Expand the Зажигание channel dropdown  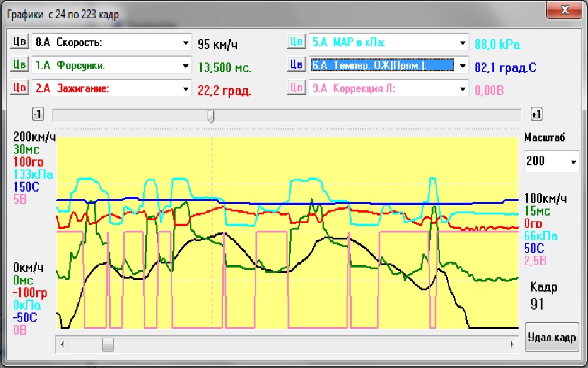[185, 89]
